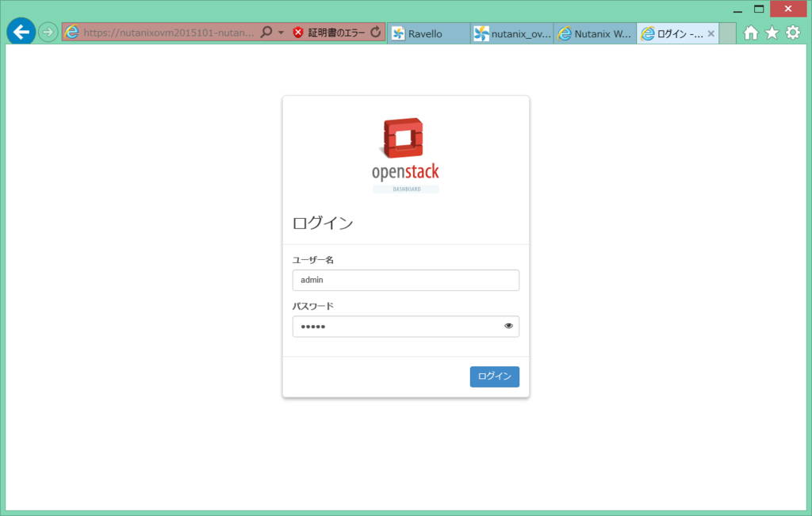Go to the browser home page icon
The width and height of the screenshot is (812, 516).
point(751,33)
